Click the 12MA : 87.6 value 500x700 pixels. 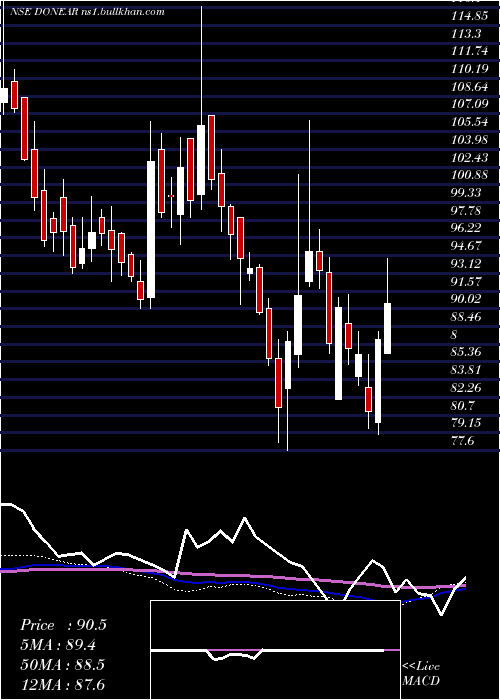point(62,684)
